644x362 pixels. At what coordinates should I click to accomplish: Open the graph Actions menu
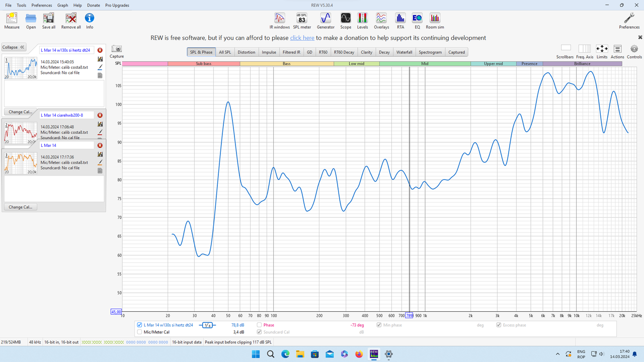tap(617, 51)
